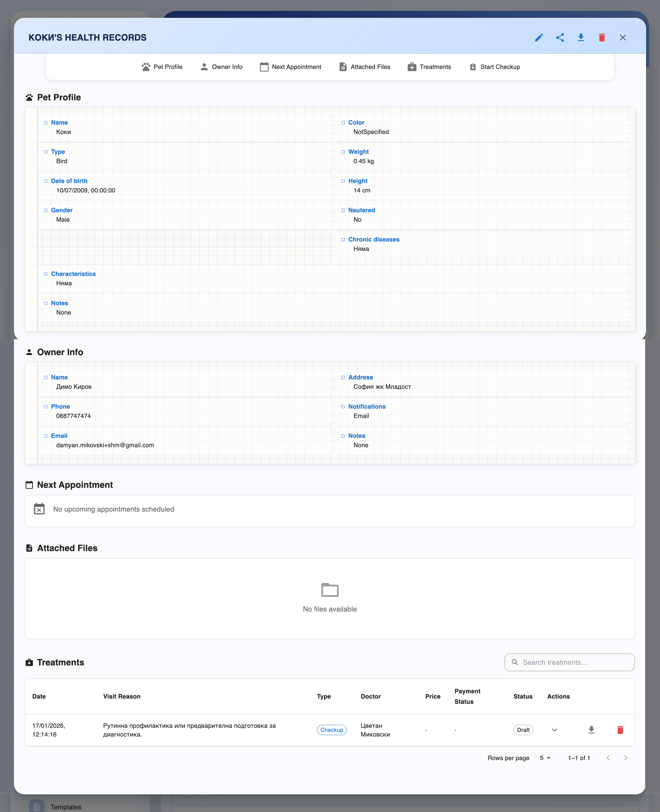Click the pet type value Bird
The width and height of the screenshot is (660, 812).
(x=62, y=161)
